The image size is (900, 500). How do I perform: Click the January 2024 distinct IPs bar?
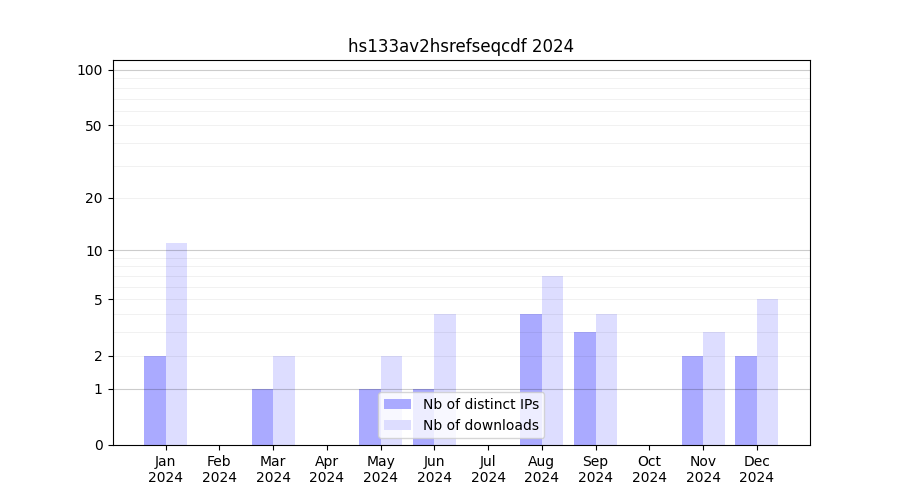pos(155,400)
